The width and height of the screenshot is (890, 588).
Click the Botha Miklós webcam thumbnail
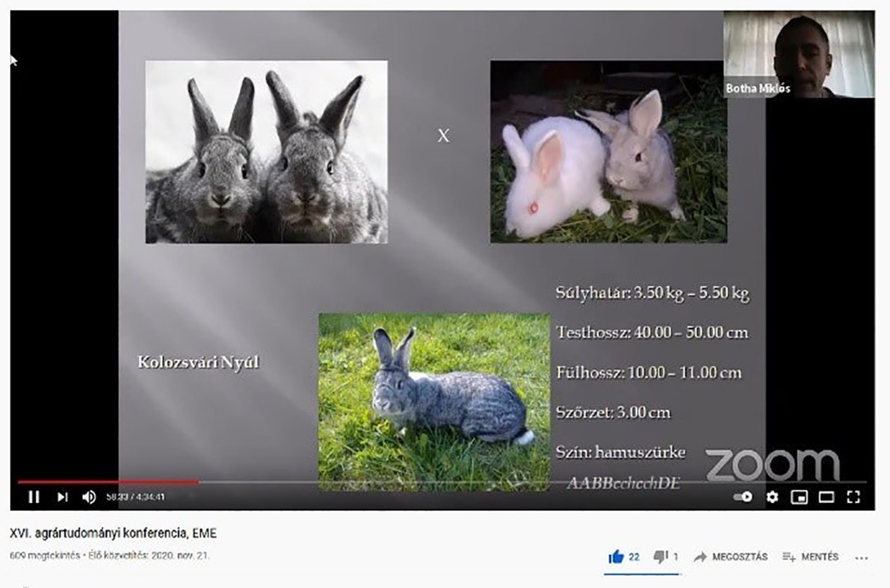799,54
